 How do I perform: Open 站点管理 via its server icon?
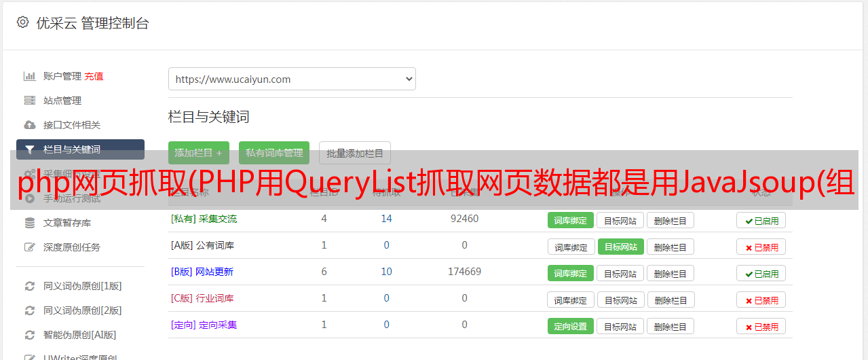pyautogui.click(x=30, y=101)
